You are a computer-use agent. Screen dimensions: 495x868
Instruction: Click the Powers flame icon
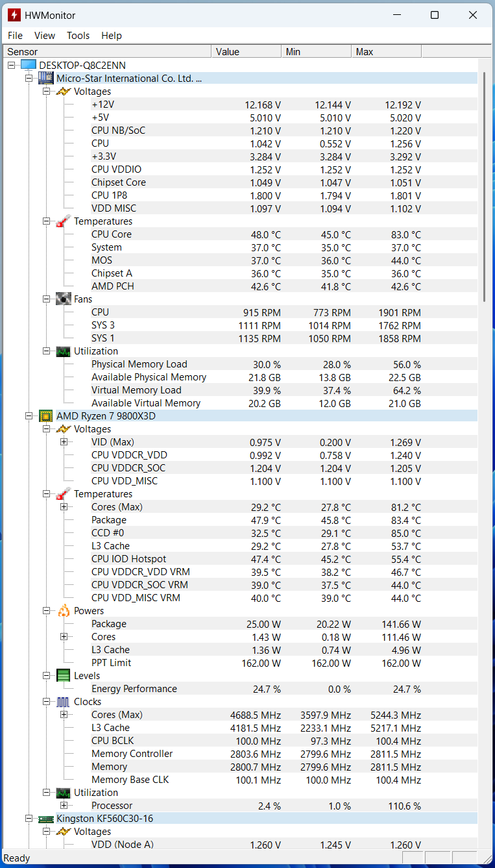coord(64,610)
